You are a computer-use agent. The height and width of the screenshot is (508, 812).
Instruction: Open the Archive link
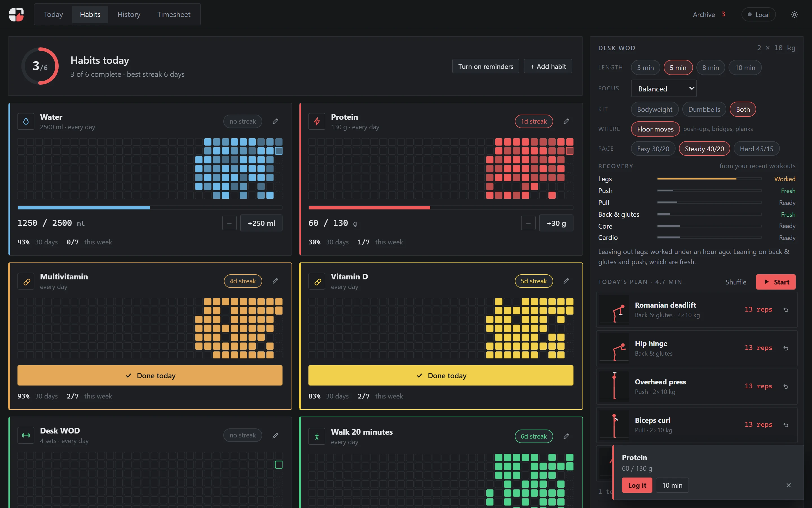coord(709,14)
